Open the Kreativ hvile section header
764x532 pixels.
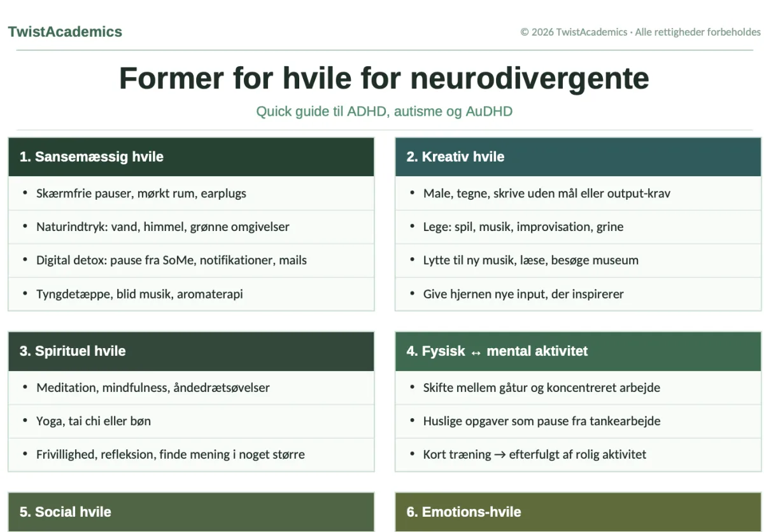coord(578,157)
